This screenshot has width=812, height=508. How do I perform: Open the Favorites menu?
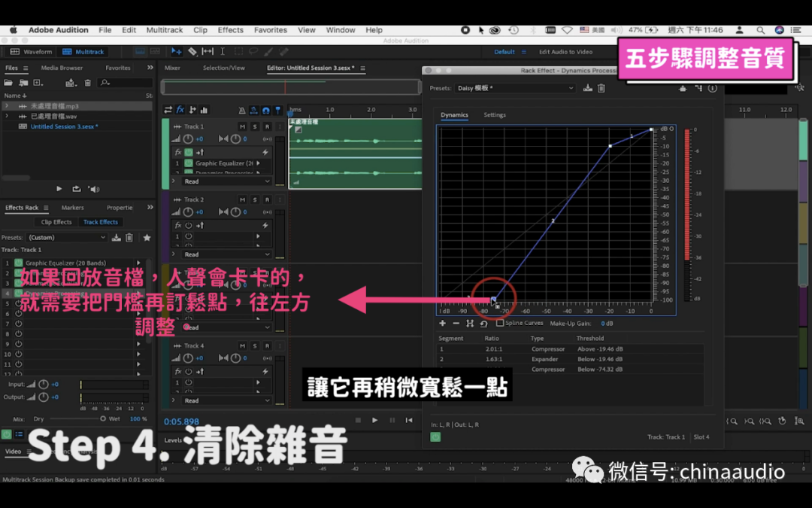(271, 30)
